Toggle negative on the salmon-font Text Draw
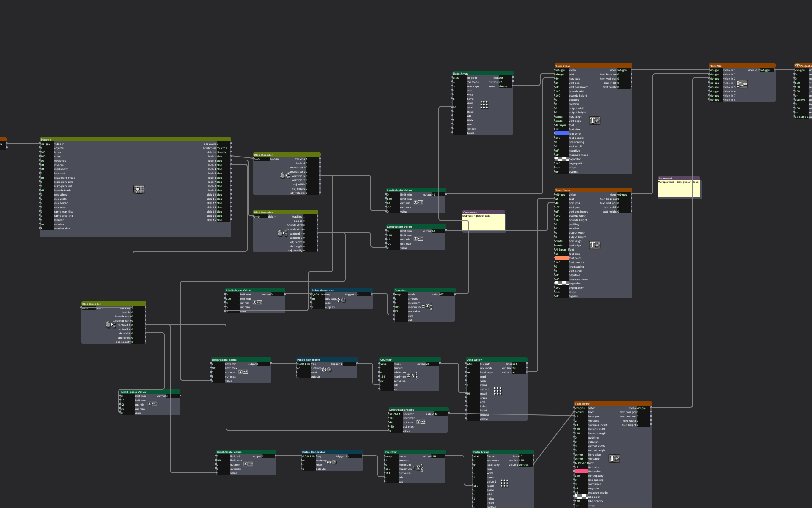This screenshot has height=508, width=812. [562, 275]
